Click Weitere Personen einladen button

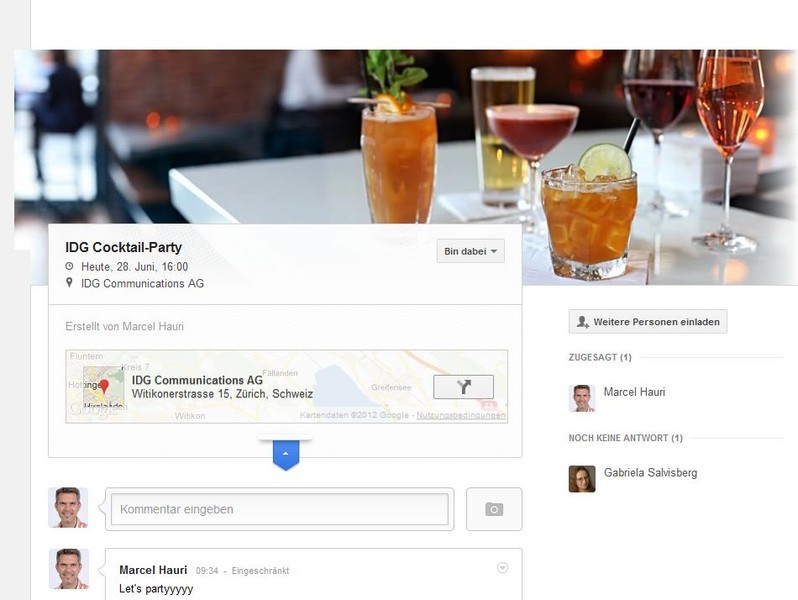pyautogui.click(x=647, y=322)
